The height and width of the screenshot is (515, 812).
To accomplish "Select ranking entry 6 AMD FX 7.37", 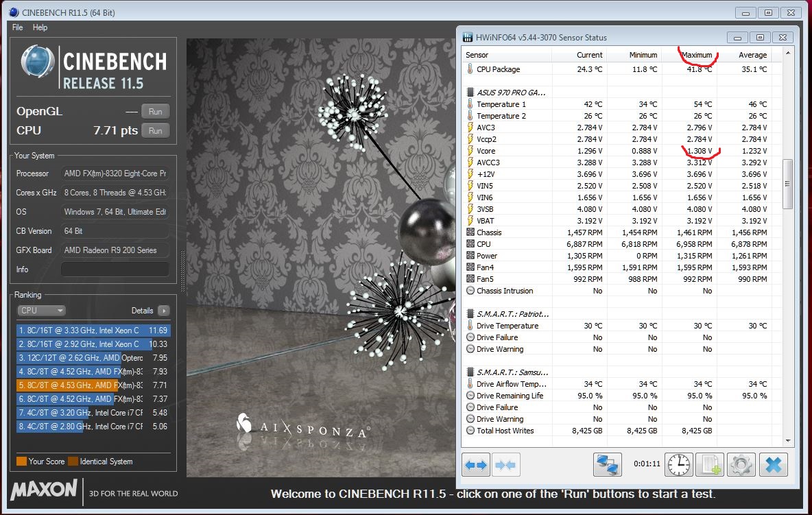I will click(93, 398).
